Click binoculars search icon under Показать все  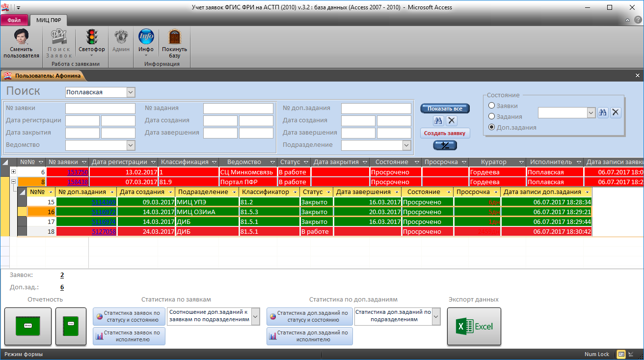click(438, 120)
